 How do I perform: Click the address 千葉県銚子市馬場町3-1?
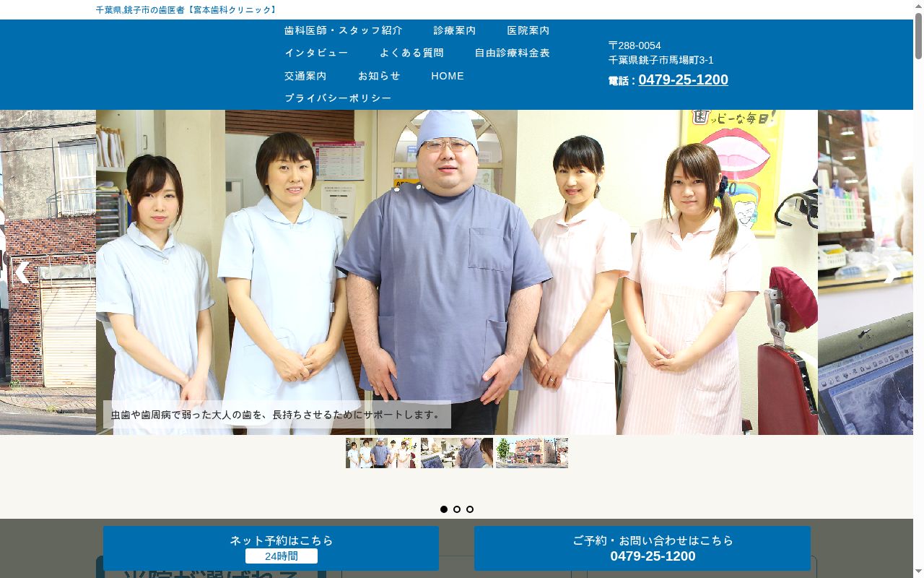[661, 60]
